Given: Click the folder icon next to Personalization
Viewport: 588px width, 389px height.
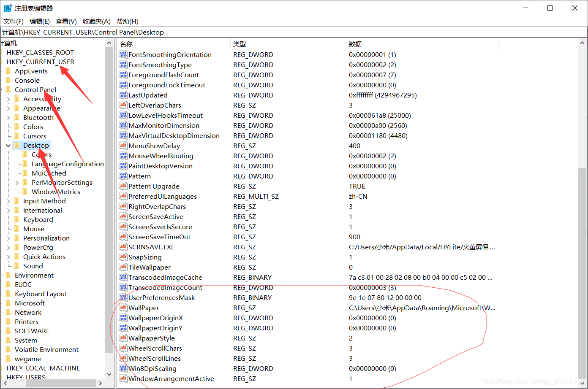Looking at the screenshot, I should [17, 238].
